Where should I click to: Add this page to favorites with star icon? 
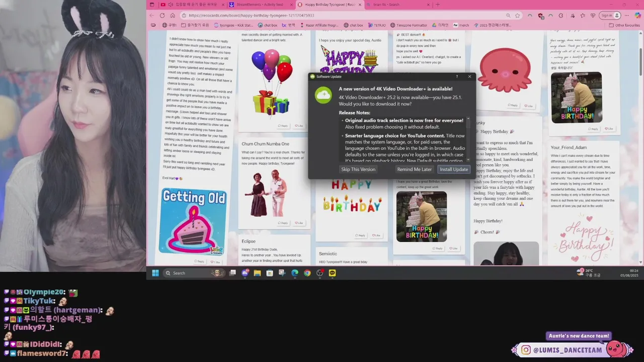517,16
